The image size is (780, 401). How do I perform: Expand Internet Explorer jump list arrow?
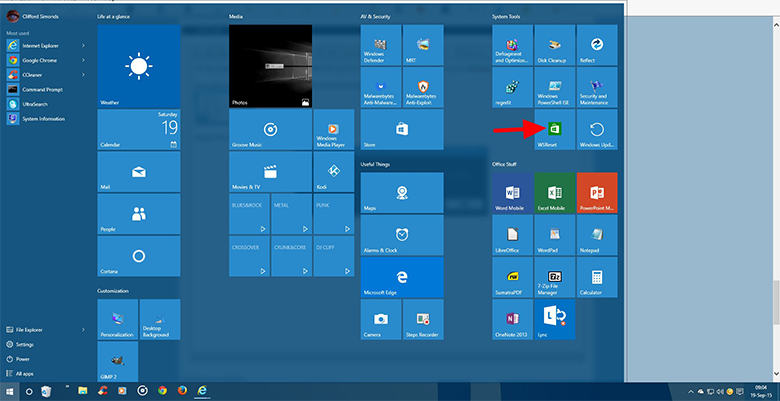83,46
